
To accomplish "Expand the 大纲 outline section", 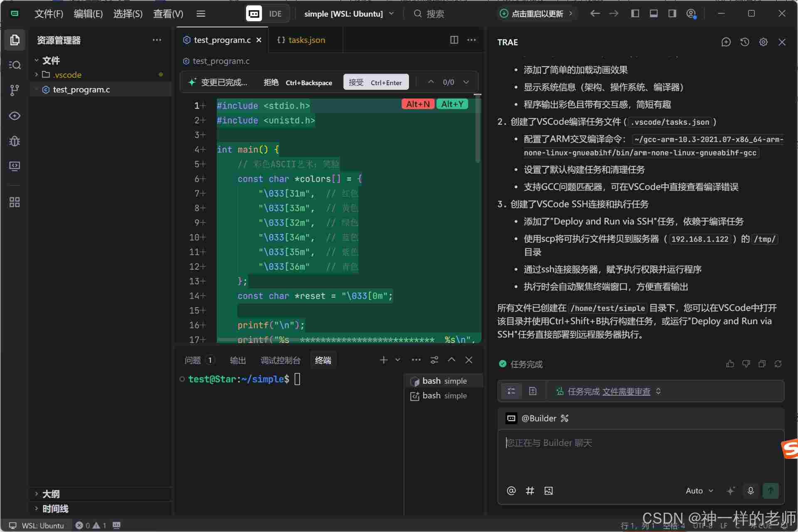I will [x=51, y=494].
